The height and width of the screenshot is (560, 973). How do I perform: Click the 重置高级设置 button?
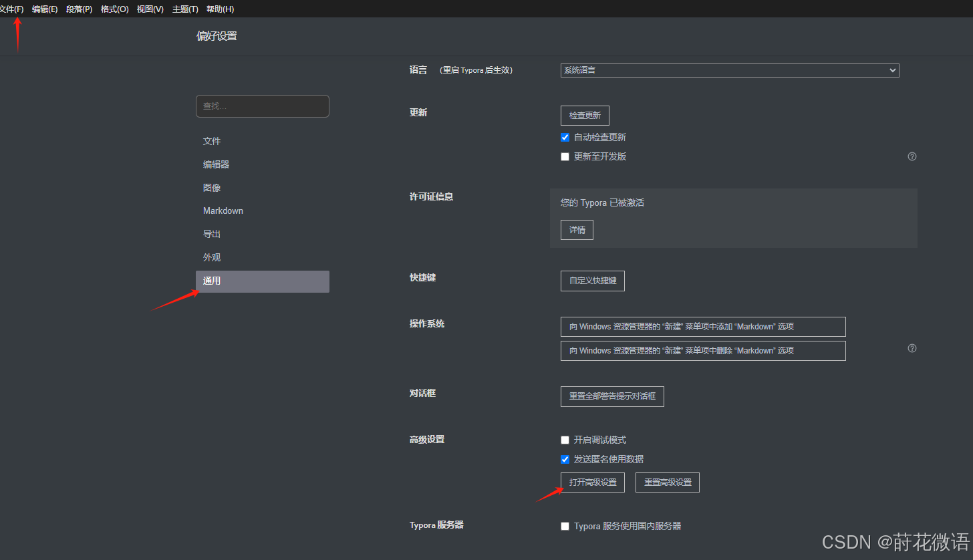668,482
